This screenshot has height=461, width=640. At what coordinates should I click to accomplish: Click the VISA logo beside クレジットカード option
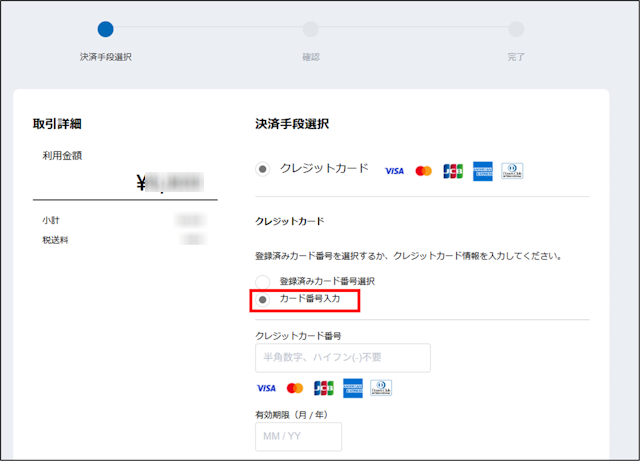pyautogui.click(x=394, y=171)
